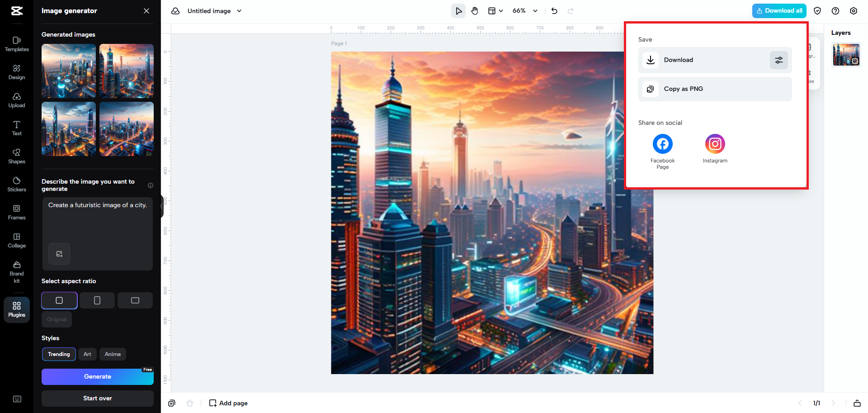Open the help question mark icon
Screen dimensions: 868x413
(x=835, y=11)
